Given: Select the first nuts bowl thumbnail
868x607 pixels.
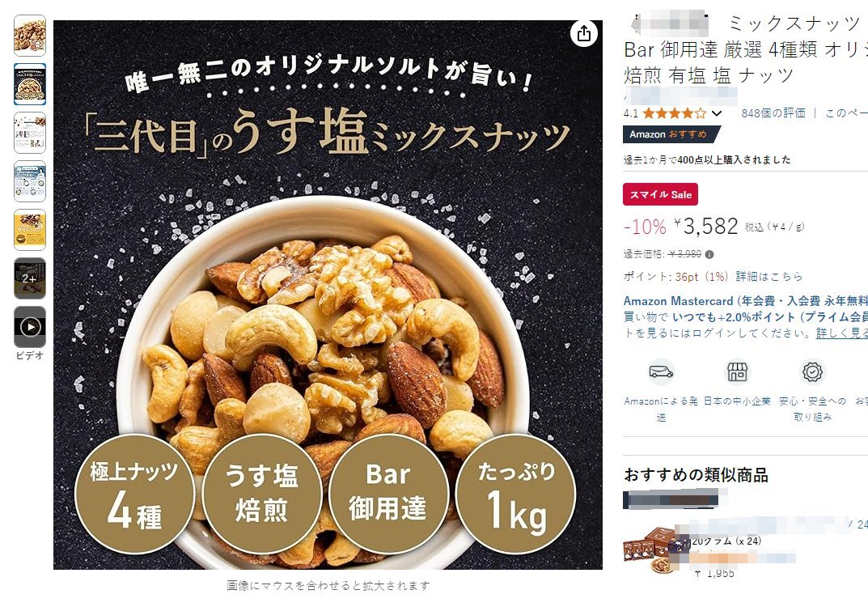Looking at the screenshot, I should pyautogui.click(x=30, y=36).
